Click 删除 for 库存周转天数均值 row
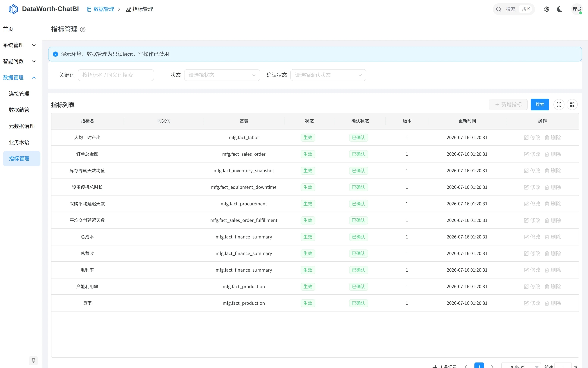The height and width of the screenshot is (368, 588). tap(553, 171)
